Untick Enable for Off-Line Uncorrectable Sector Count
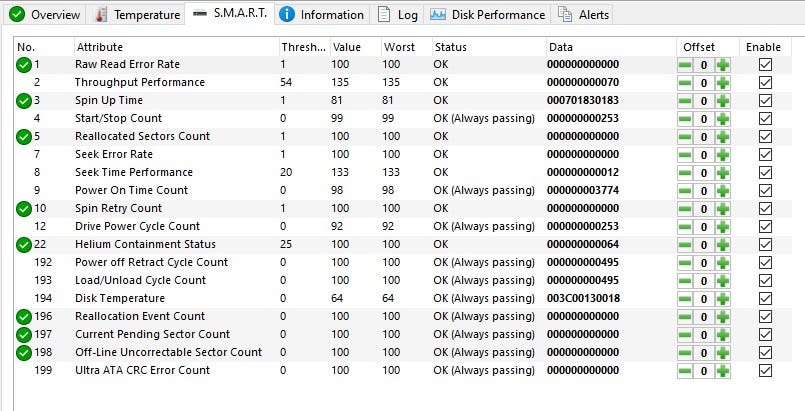Viewport: 805px width, 411px height. [x=766, y=353]
